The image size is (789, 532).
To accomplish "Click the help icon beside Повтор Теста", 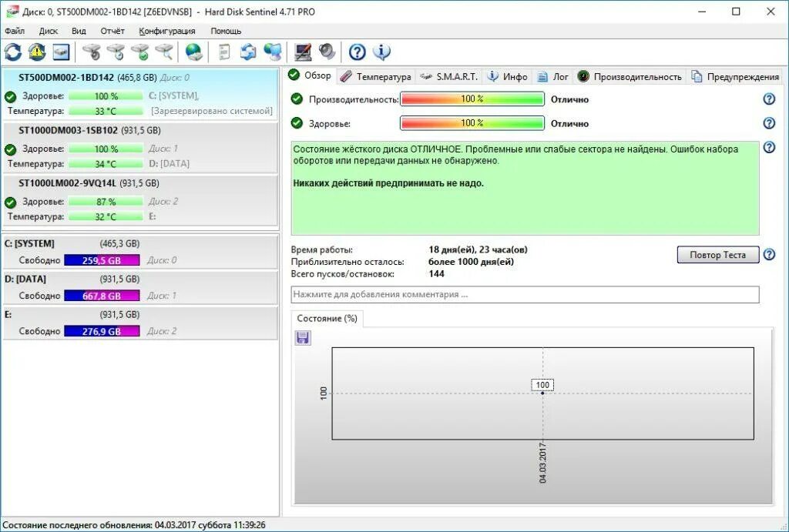I will click(769, 254).
